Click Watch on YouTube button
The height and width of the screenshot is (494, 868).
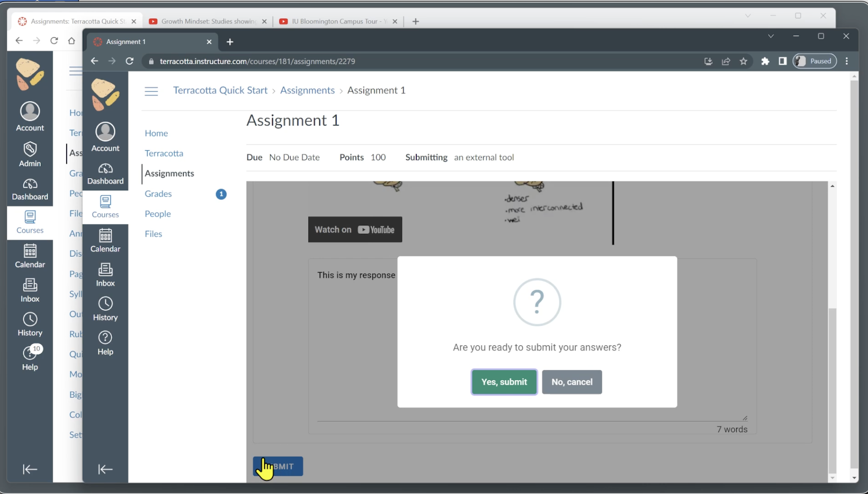(355, 230)
